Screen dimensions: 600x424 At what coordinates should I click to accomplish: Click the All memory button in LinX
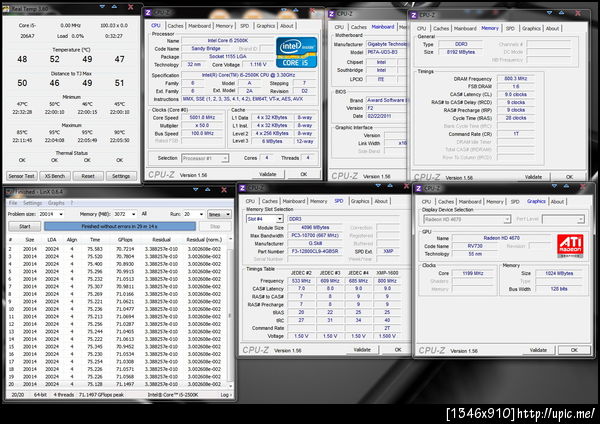click(x=144, y=214)
